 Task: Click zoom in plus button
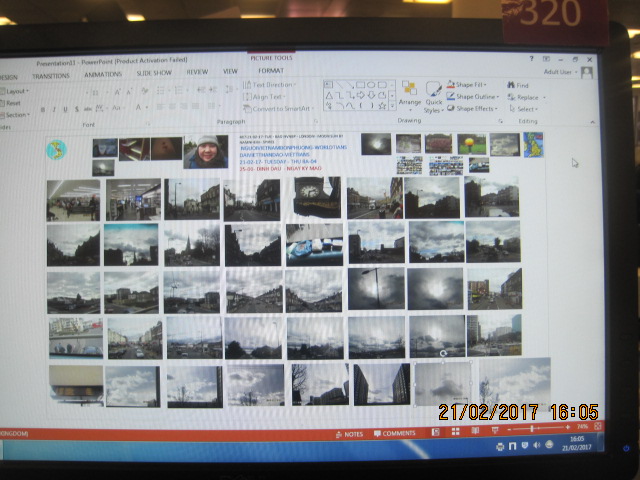567,427
